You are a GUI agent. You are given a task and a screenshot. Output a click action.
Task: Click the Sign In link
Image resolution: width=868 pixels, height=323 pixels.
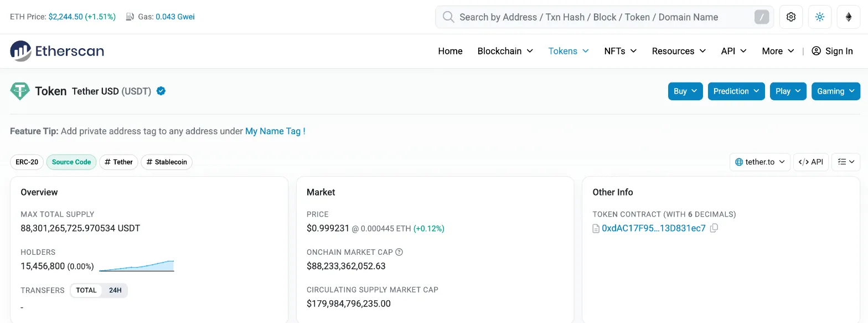click(832, 51)
